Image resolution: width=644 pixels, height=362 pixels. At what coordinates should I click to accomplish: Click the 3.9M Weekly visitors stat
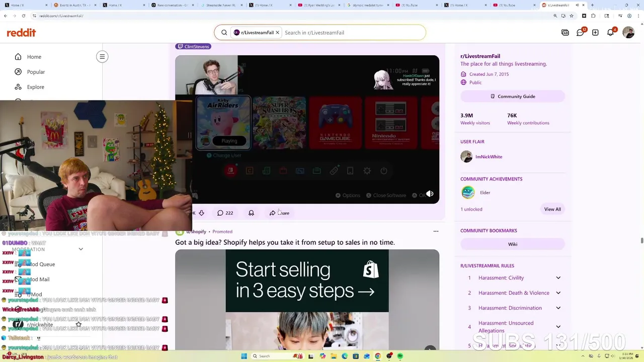[475, 119]
